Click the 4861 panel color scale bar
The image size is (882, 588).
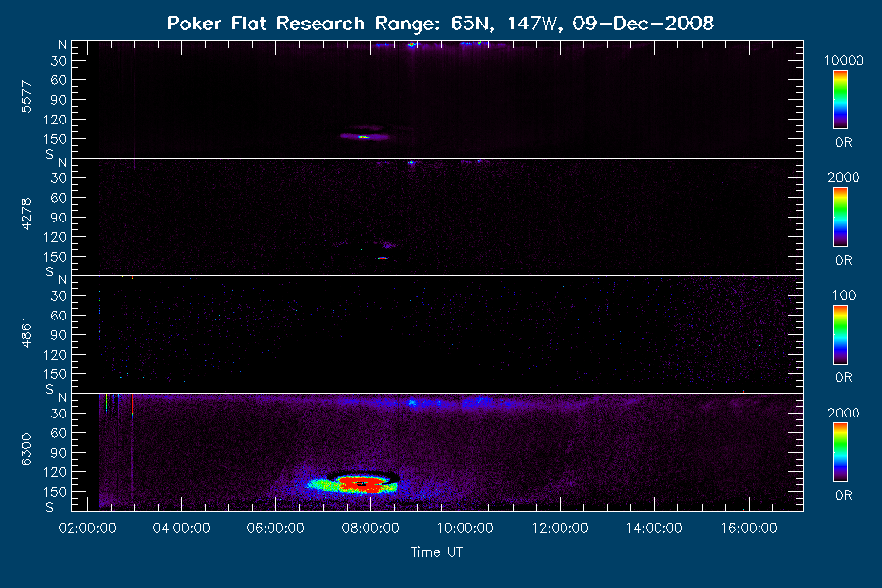tap(841, 335)
